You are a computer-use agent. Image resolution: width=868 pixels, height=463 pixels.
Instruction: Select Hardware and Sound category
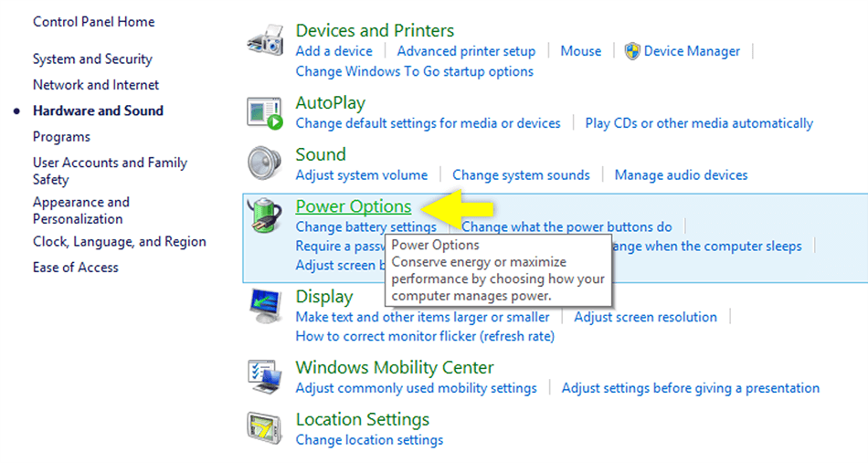pyautogui.click(x=98, y=110)
